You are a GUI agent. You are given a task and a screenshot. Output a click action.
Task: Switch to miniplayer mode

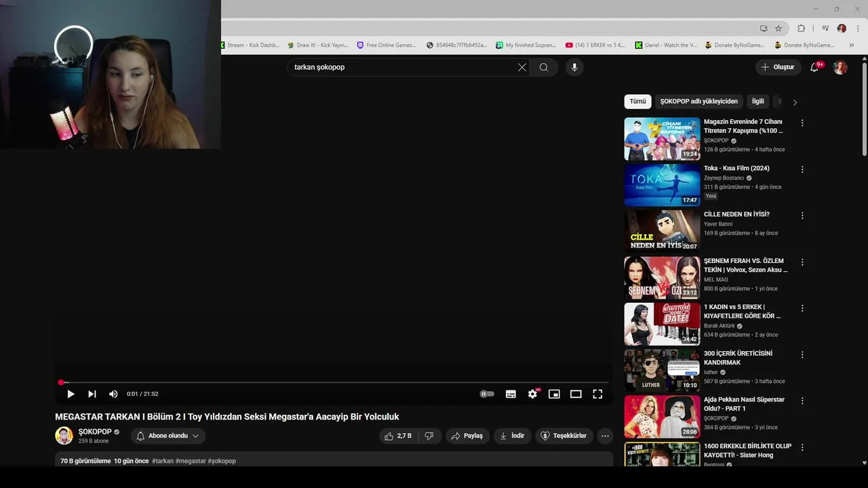554,394
